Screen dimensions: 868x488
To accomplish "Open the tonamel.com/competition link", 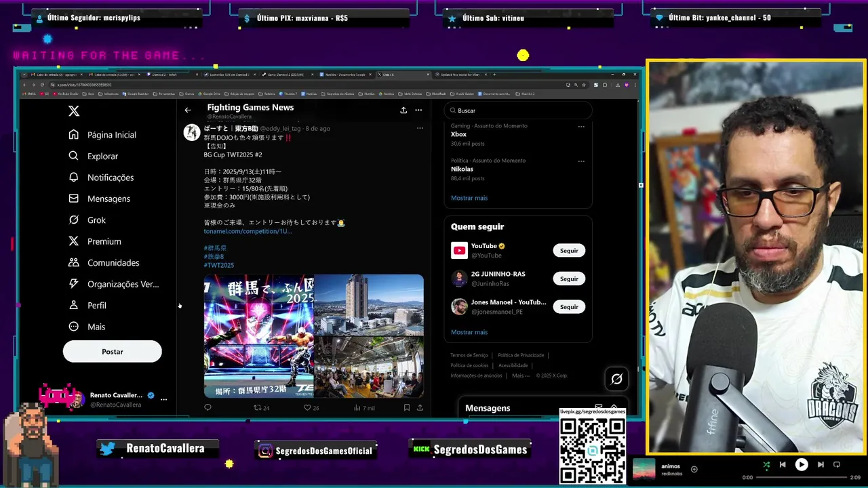I will click(248, 231).
